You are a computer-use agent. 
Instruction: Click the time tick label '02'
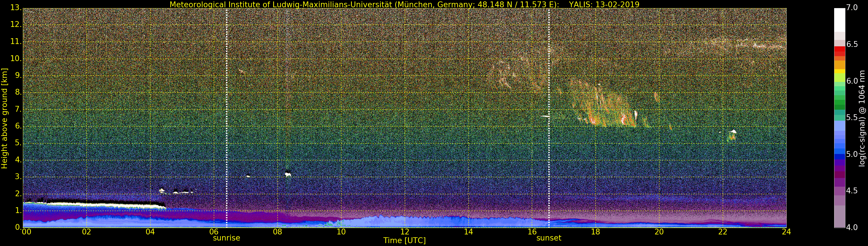click(87, 232)
